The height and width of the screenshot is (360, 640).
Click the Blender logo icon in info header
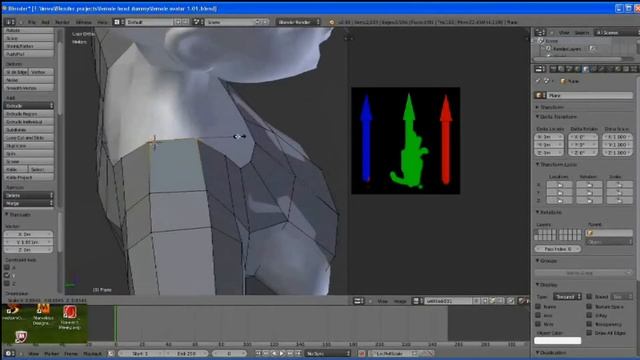pos(331,22)
